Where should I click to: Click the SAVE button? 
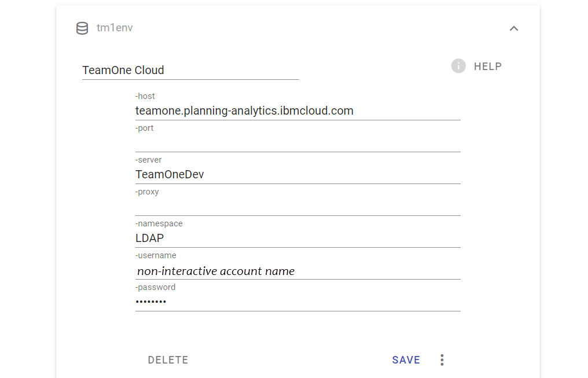tap(406, 360)
